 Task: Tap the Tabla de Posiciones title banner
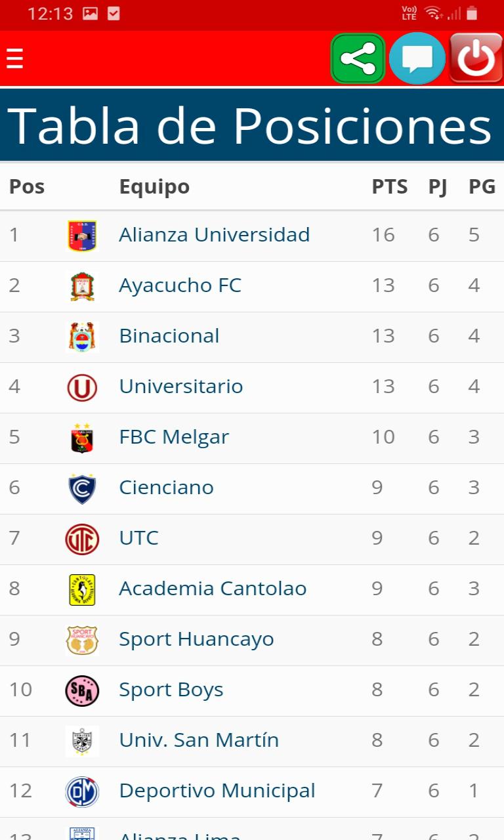pos(252,125)
